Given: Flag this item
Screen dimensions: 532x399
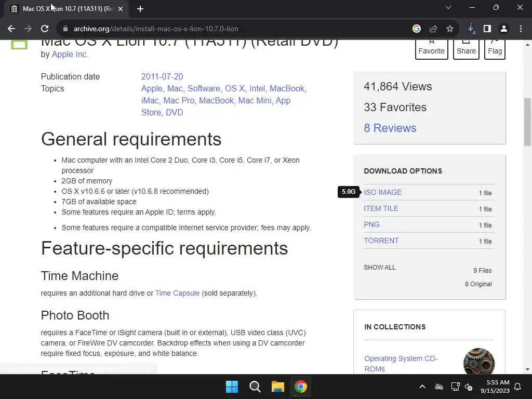Looking at the screenshot, I should click(495, 49).
